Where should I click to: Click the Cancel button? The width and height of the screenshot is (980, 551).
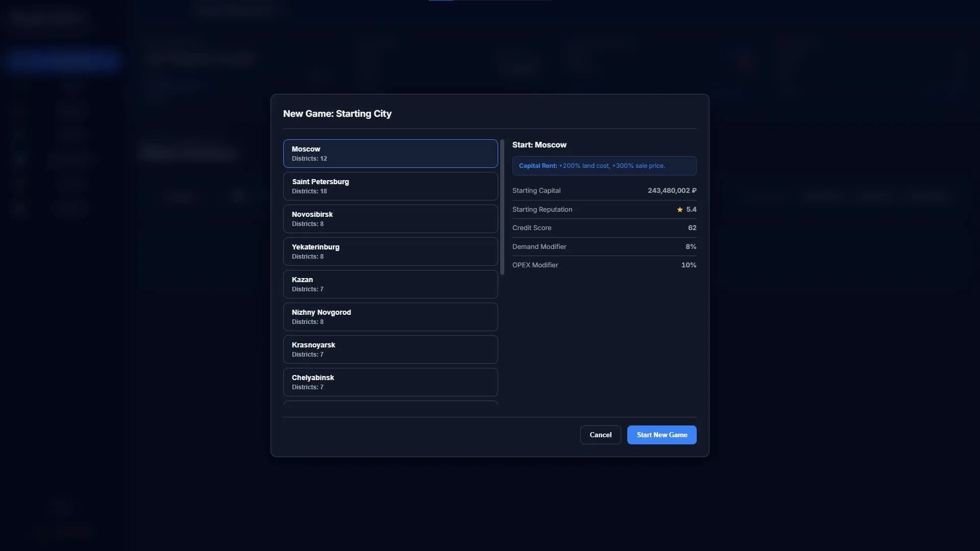coord(600,435)
